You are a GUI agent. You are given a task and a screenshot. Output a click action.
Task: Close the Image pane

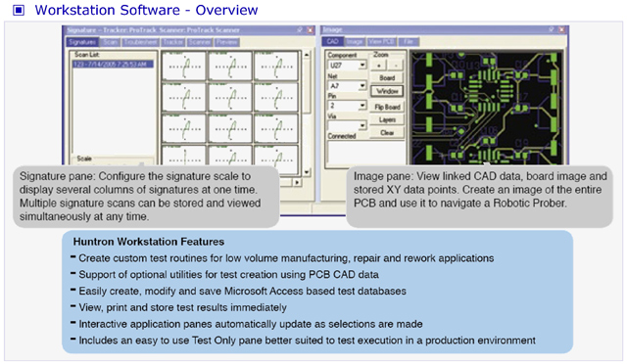(x=562, y=29)
